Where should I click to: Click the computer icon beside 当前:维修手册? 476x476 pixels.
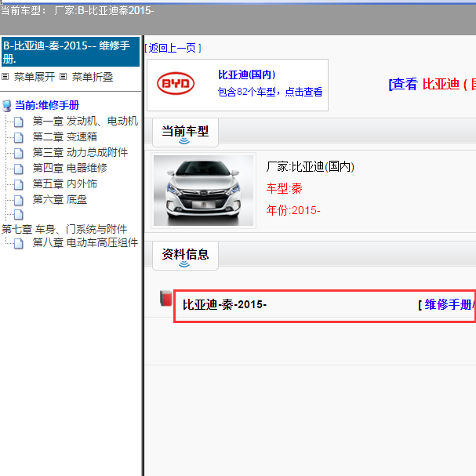pos(7,106)
